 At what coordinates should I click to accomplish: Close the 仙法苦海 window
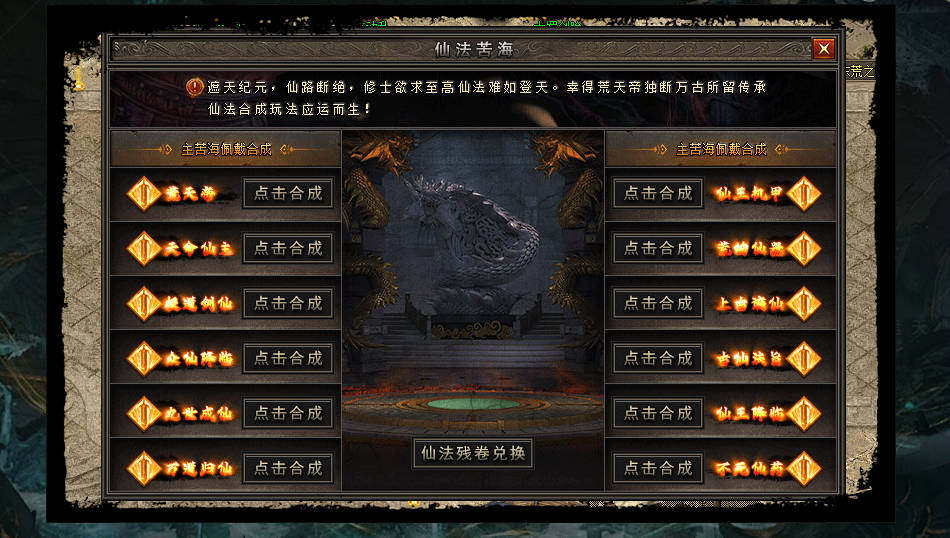click(824, 48)
